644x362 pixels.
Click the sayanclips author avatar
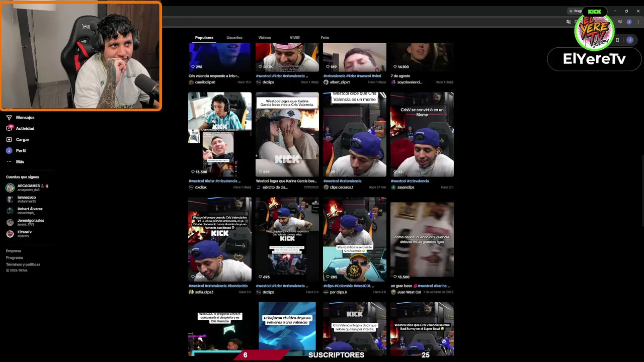click(393, 187)
